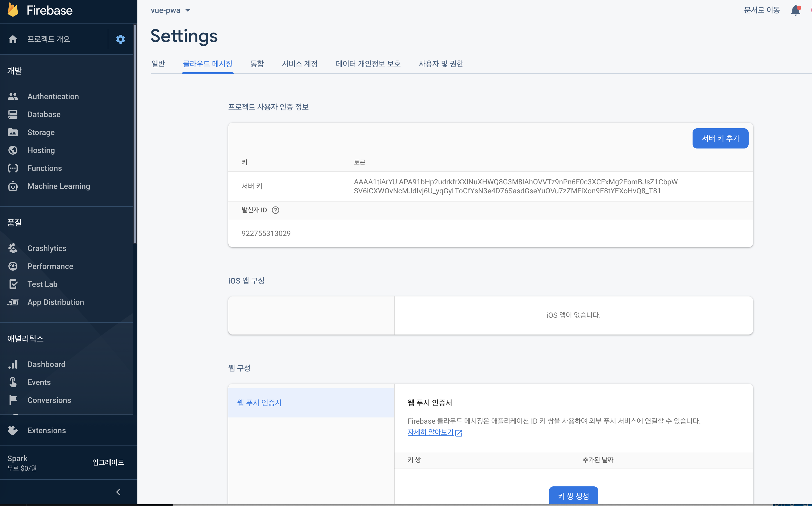Switch to the 일반 tab
The height and width of the screenshot is (506, 812).
click(x=158, y=64)
